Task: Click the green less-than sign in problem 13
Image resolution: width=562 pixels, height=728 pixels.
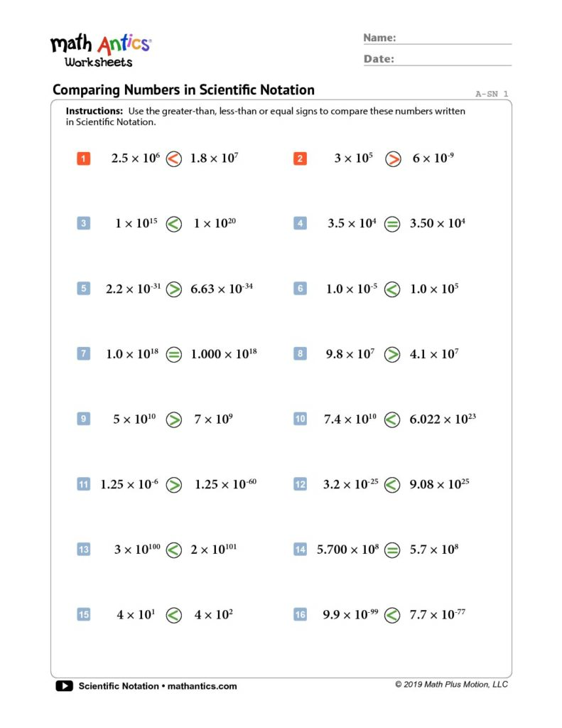Action: point(173,550)
